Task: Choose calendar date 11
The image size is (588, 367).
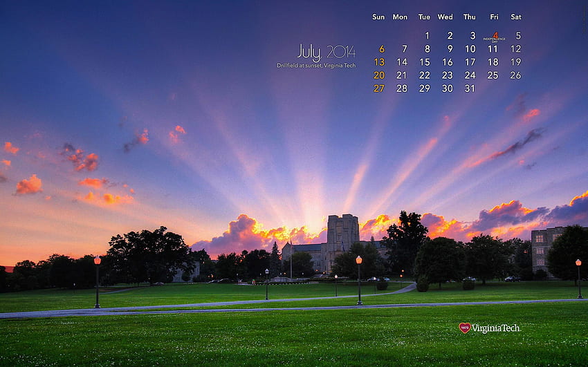Action: [x=493, y=49]
